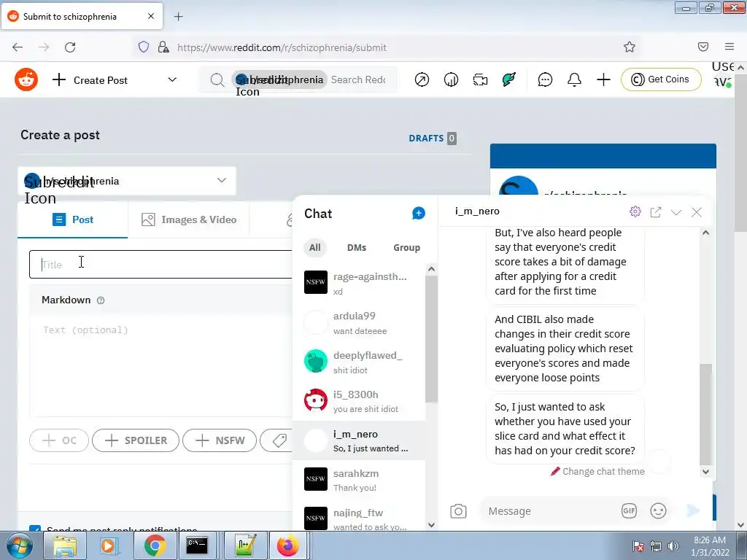Open chat with sarahkzm
This screenshot has width=747, height=560.
point(359,480)
